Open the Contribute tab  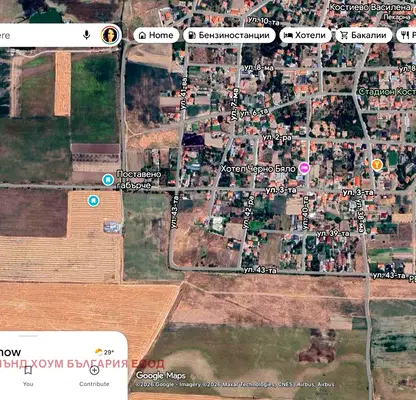click(x=94, y=376)
